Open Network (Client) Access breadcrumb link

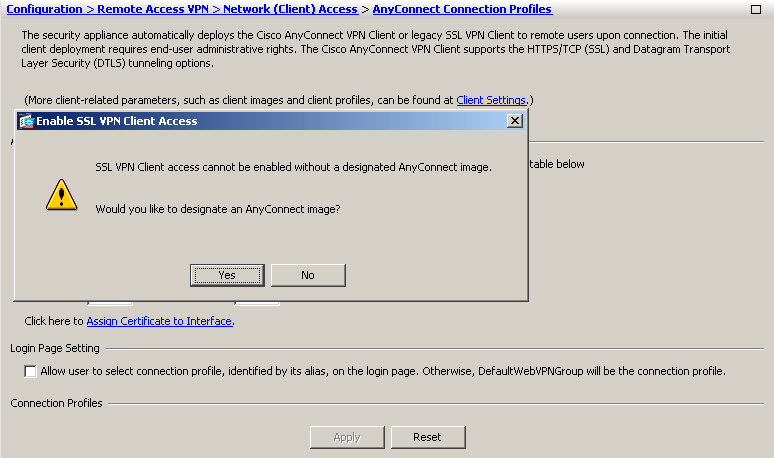tap(290, 9)
